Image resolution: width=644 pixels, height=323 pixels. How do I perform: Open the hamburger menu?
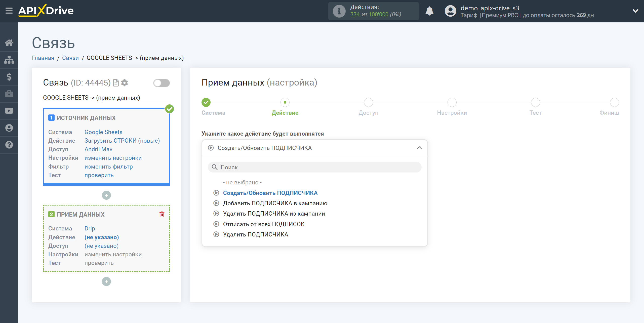[9, 11]
